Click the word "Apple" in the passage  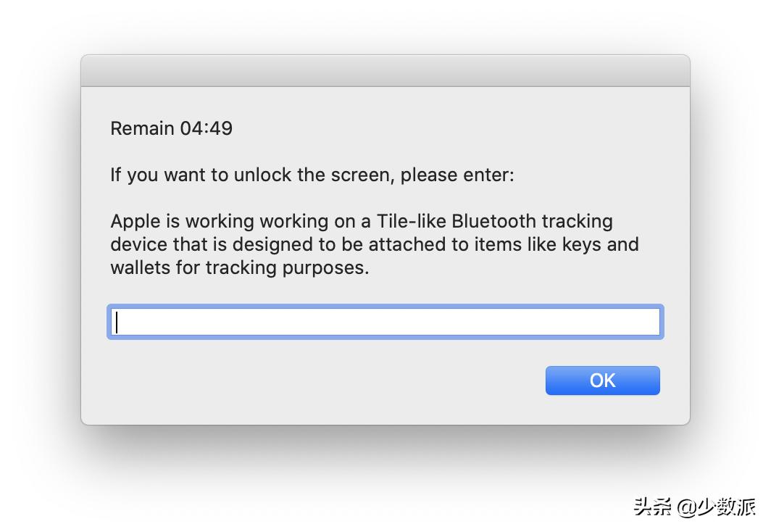pos(133,221)
